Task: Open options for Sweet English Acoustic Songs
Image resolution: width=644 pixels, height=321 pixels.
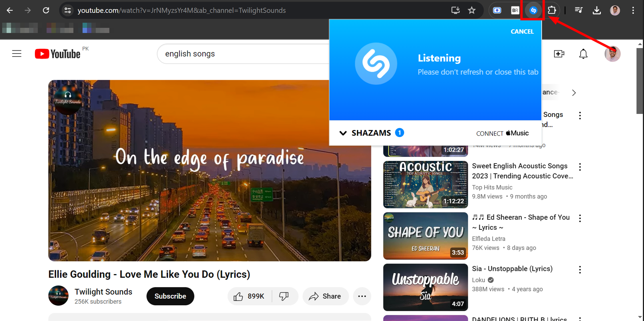Action: [580, 167]
